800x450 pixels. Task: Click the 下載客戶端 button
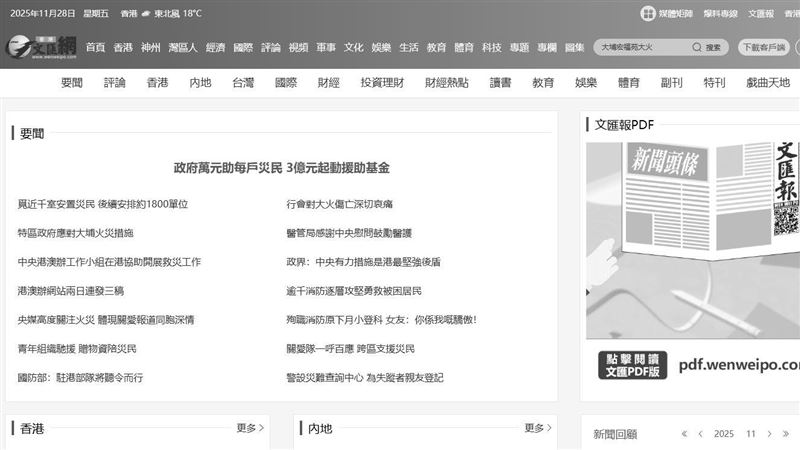(x=764, y=47)
